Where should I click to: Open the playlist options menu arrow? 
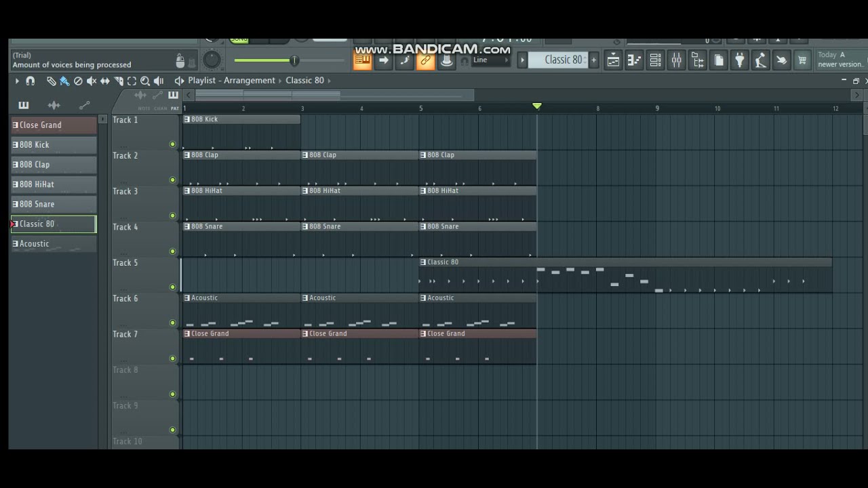point(17,81)
